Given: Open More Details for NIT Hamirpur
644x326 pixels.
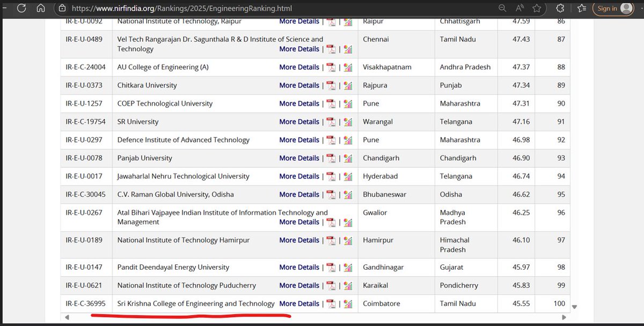Looking at the screenshot, I should point(299,240).
